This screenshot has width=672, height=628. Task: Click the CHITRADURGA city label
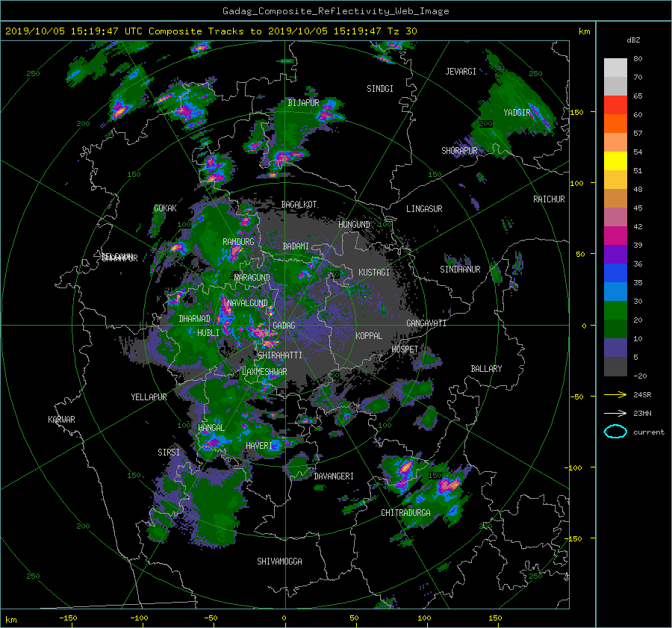point(405,513)
